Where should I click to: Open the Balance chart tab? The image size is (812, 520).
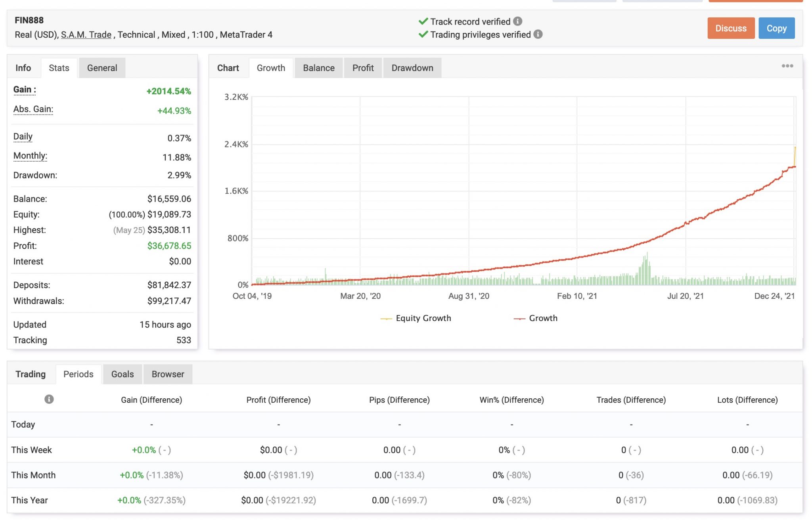(319, 68)
